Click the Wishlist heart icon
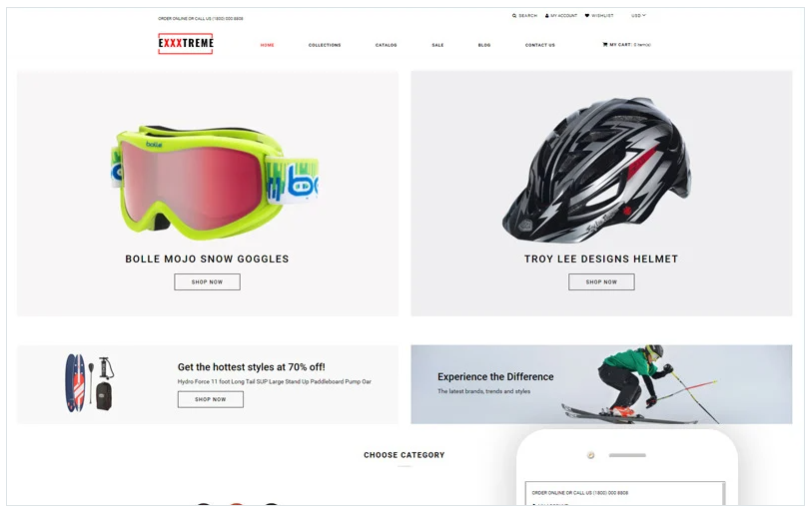The width and height of the screenshot is (812, 514). pos(586,16)
